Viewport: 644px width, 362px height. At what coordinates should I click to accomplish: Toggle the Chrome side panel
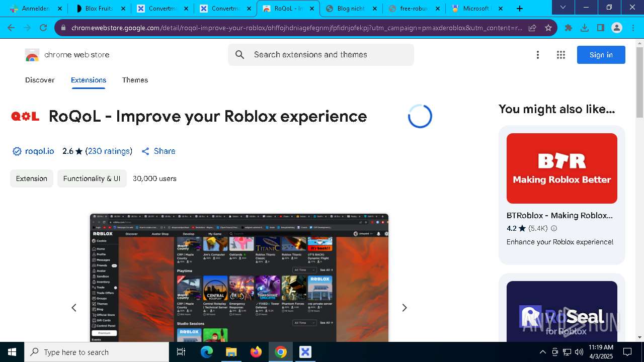(x=601, y=28)
